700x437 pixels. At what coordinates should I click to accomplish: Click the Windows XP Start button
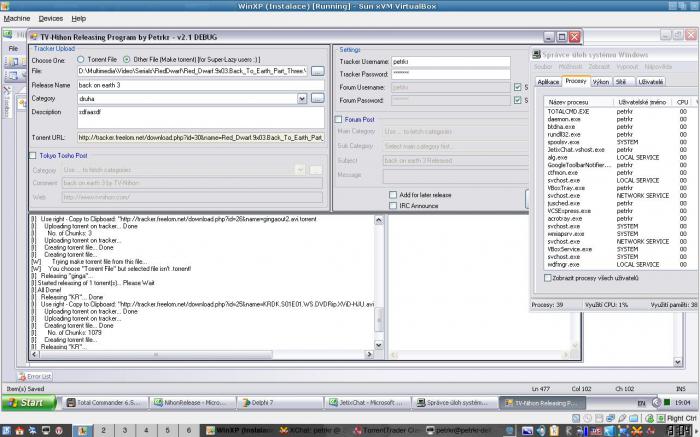29,403
